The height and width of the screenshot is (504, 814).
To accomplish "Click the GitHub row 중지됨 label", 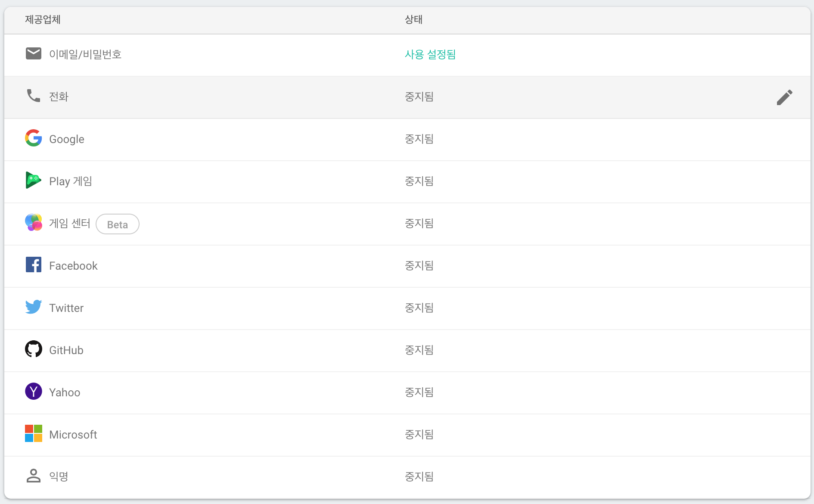I will coord(419,350).
